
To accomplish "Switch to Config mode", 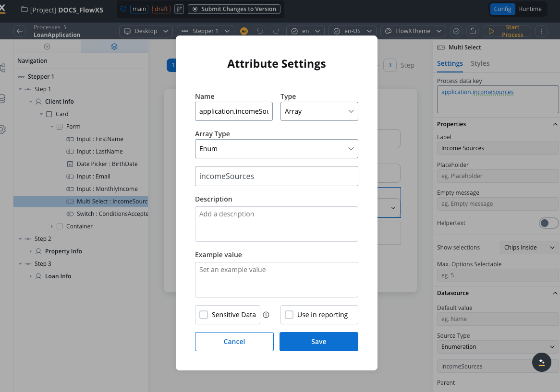I will coord(502,9).
